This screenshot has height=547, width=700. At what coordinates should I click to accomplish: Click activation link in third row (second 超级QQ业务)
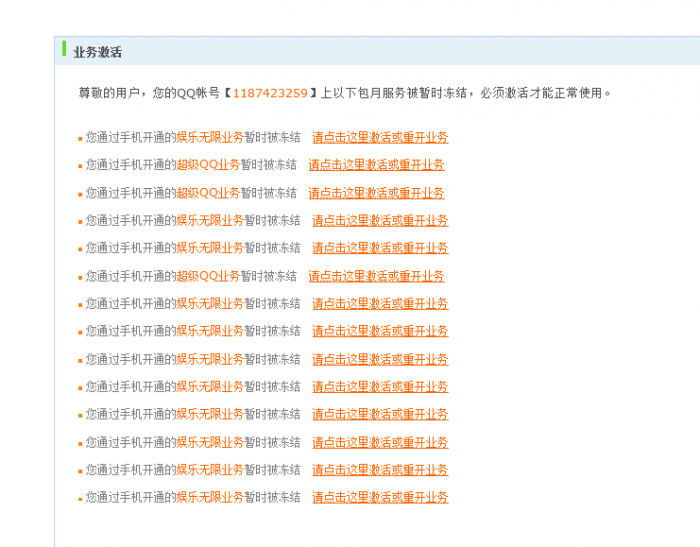376,193
